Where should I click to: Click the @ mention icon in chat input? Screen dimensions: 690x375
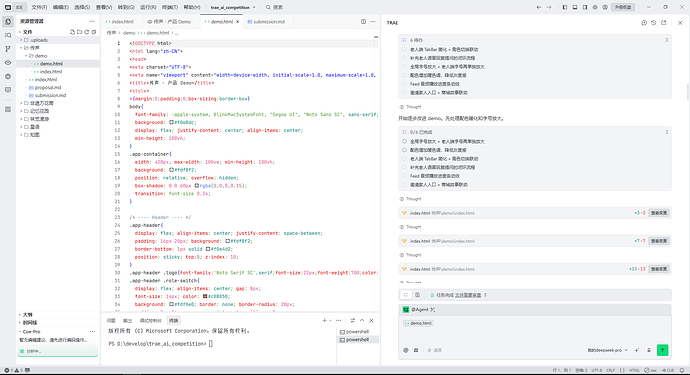pyautogui.click(x=406, y=350)
